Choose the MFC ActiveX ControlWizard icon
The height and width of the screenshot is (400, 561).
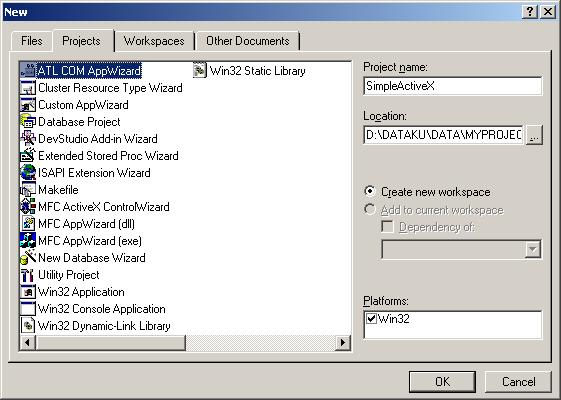pos(28,206)
